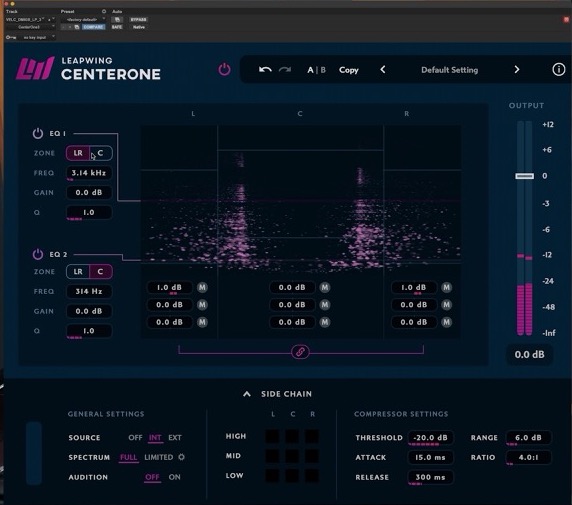Image resolution: width=572 pixels, height=505 pixels.
Task: Toggle EQ 2 power icon
Action: (x=38, y=254)
